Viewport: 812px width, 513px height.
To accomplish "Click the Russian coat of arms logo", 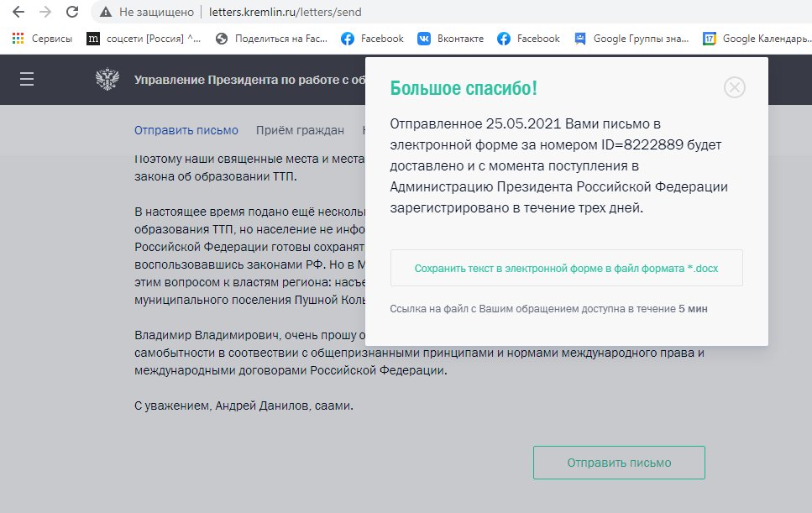I will [107, 80].
